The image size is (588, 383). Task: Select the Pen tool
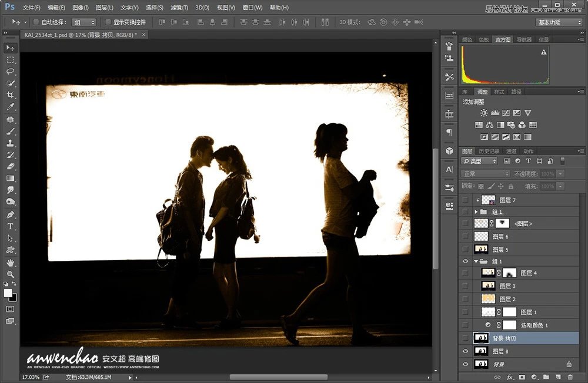(10, 215)
